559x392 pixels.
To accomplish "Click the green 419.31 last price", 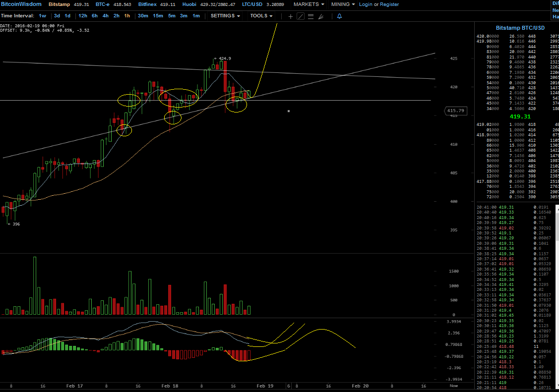I will [x=520, y=116].
